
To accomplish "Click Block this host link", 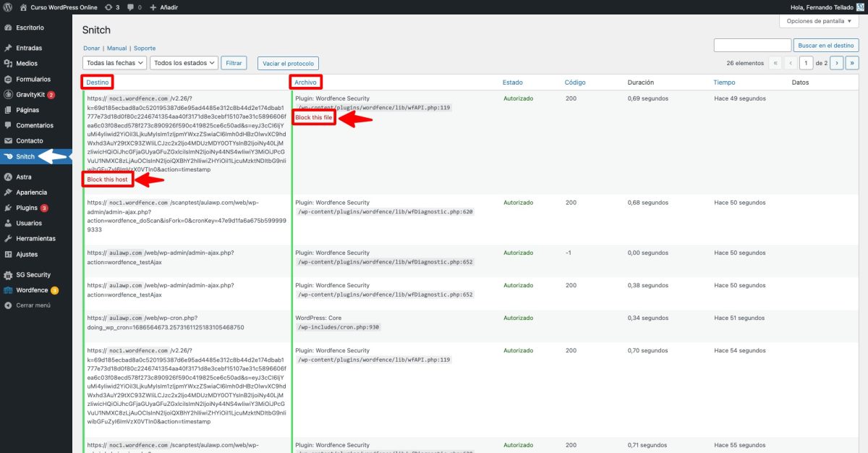I will pyautogui.click(x=107, y=179).
